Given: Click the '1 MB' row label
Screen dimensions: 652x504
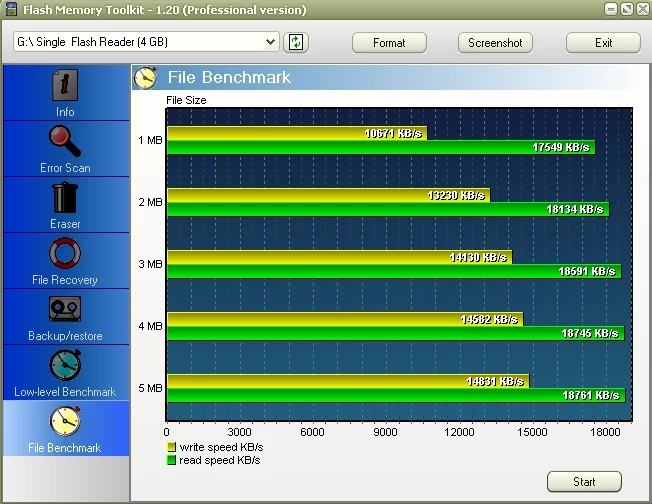Looking at the screenshot, I should click(x=150, y=140).
